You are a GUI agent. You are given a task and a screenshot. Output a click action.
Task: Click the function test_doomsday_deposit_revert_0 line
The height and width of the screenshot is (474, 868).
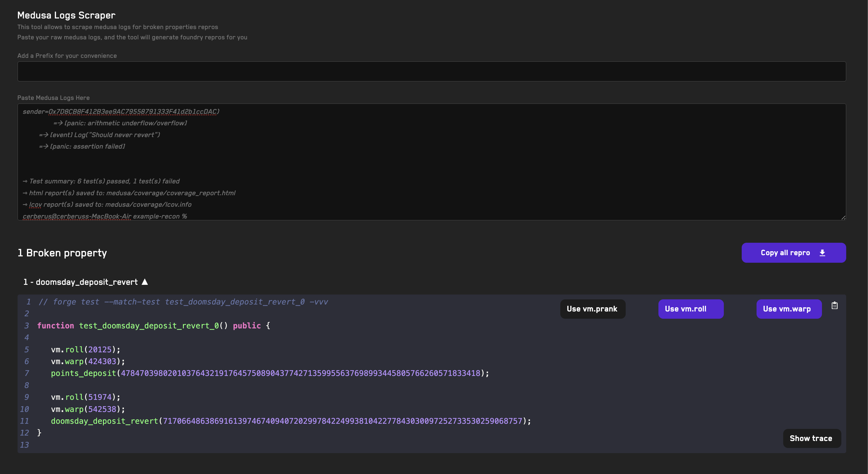click(x=154, y=326)
